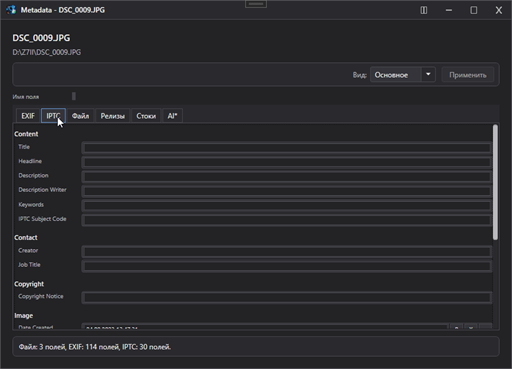Click into the Job Title field
This screenshot has height=369, width=512.
point(287,266)
